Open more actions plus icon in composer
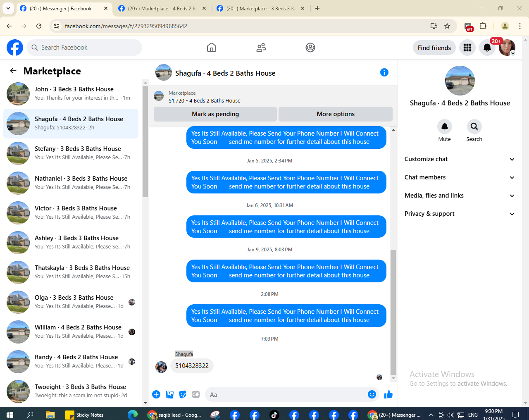The image size is (529, 420). point(156,394)
